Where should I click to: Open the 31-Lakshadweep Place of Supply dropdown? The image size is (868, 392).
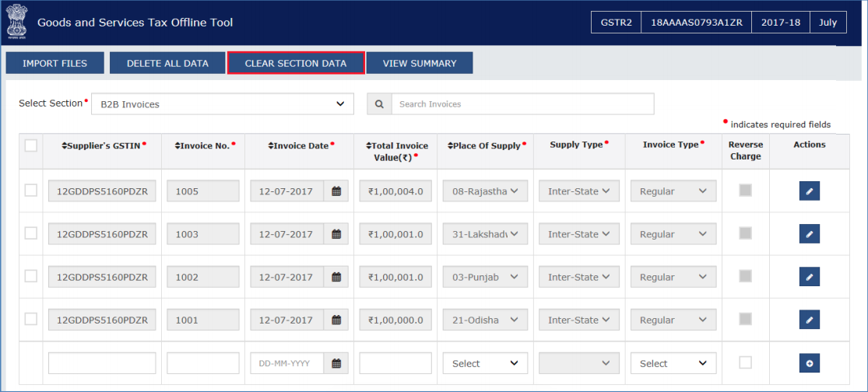(485, 234)
